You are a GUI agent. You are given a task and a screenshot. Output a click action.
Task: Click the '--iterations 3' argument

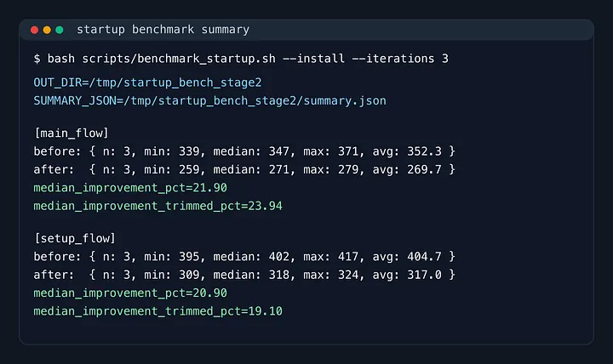(400, 59)
